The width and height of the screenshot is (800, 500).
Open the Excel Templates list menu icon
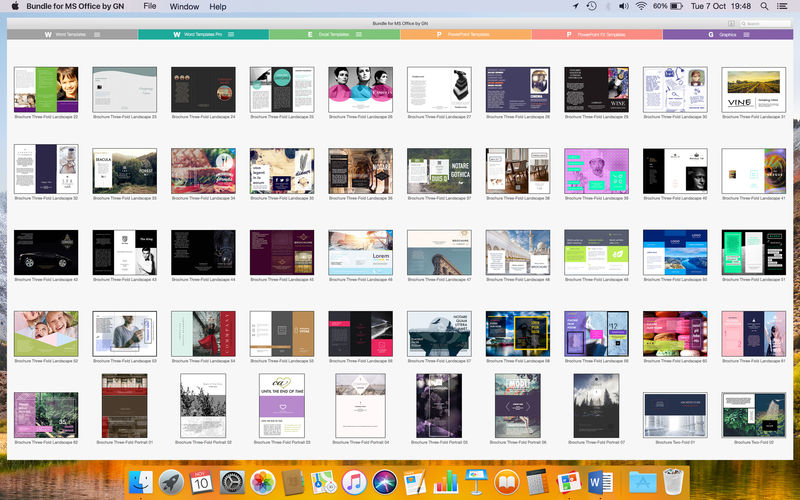pyautogui.click(x=359, y=35)
